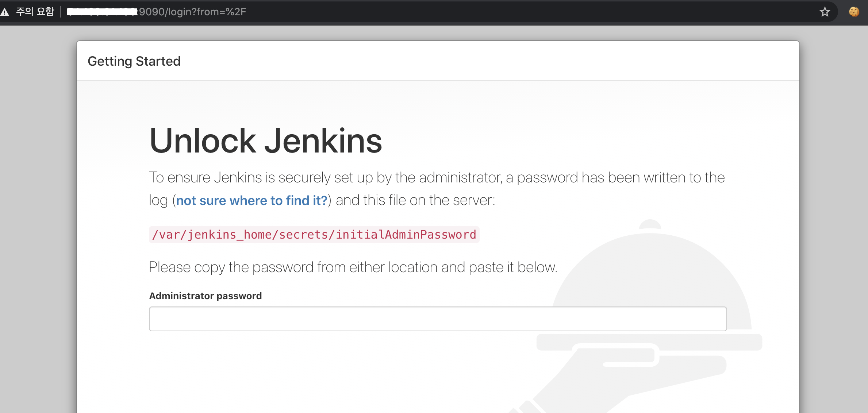Click the "Getting Started" dialog title
Screen dimensions: 868x413
tap(134, 61)
